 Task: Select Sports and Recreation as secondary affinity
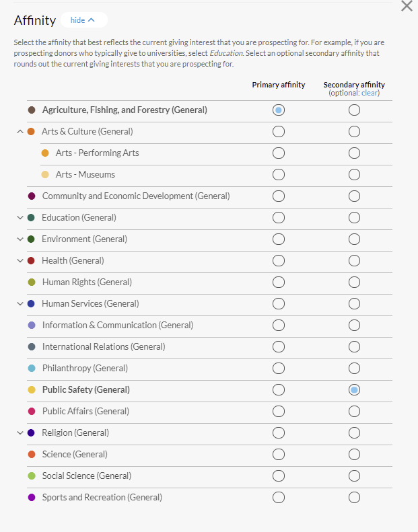tap(354, 498)
